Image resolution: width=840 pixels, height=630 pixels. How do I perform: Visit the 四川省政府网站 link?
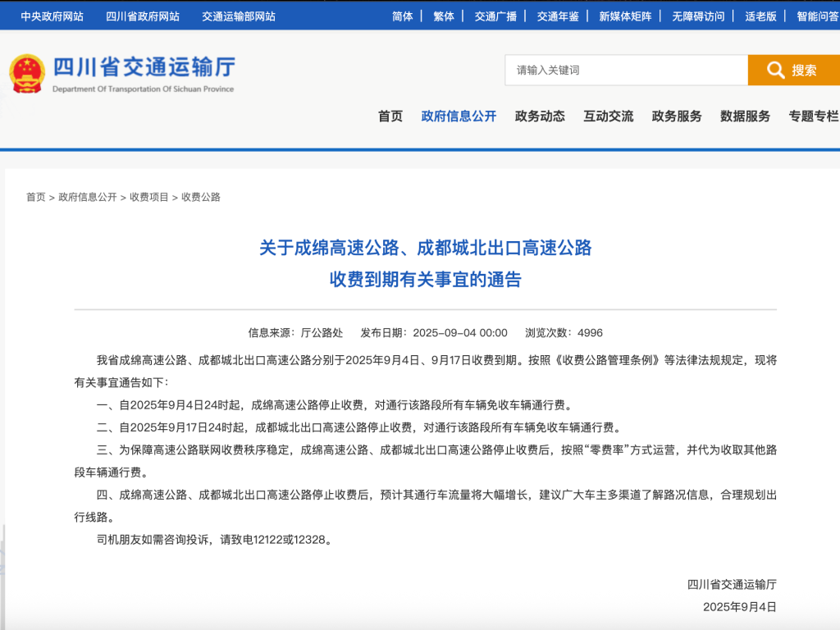143,16
